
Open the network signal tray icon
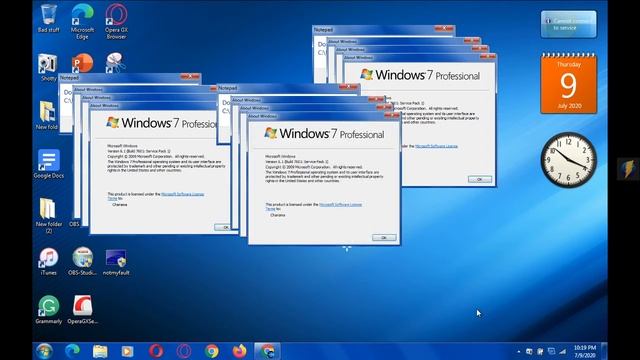(x=562, y=351)
